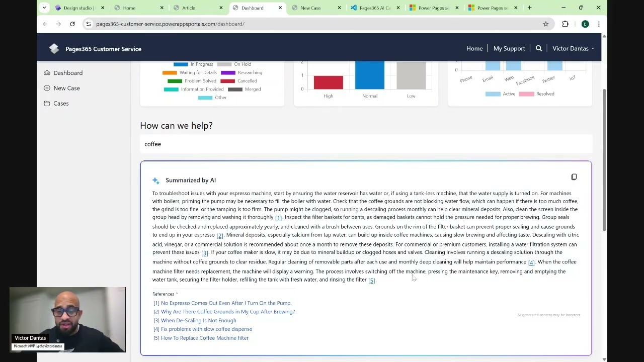
Task: Click the 'How can we help?' search field
Action: (x=366, y=144)
